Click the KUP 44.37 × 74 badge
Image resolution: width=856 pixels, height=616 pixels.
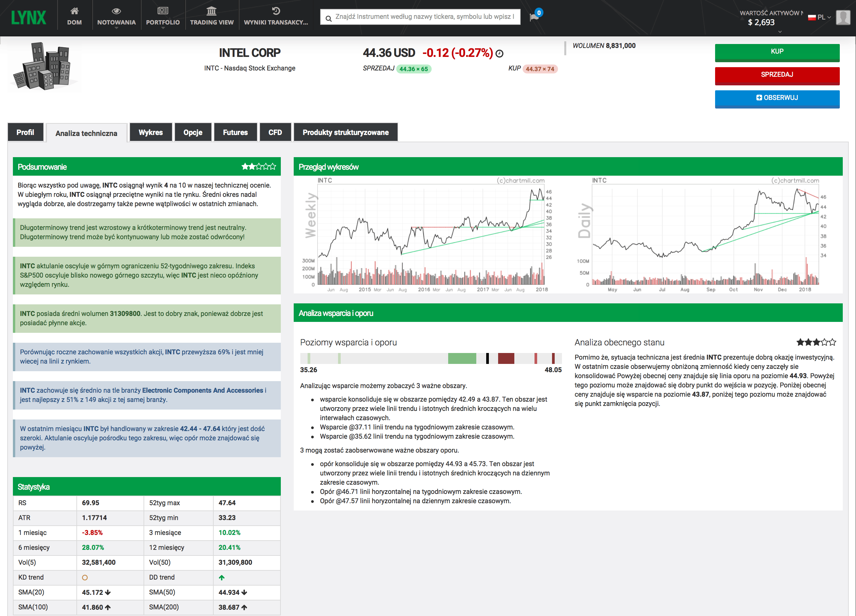(x=540, y=69)
